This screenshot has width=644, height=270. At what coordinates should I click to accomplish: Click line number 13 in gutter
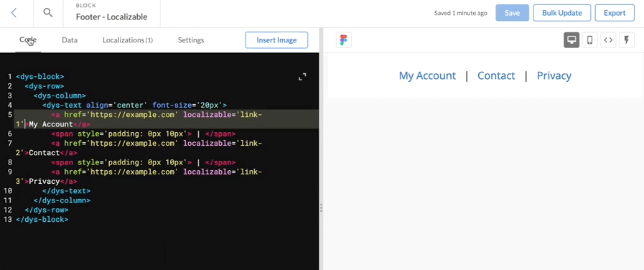(7, 220)
